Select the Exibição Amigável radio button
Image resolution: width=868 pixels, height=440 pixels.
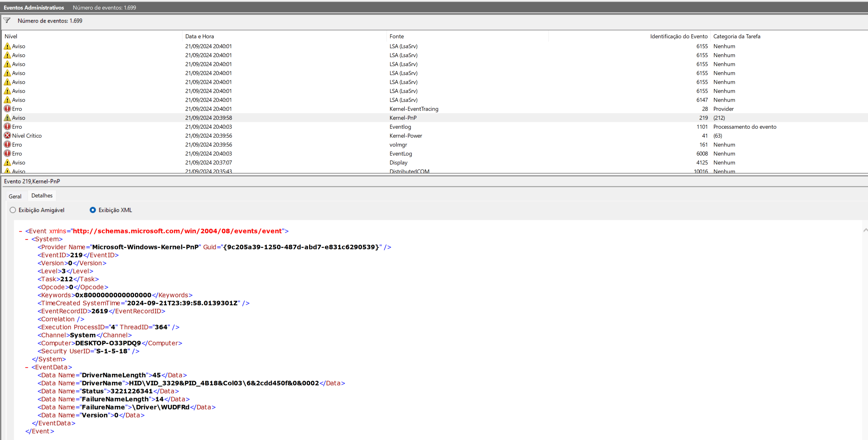13,210
